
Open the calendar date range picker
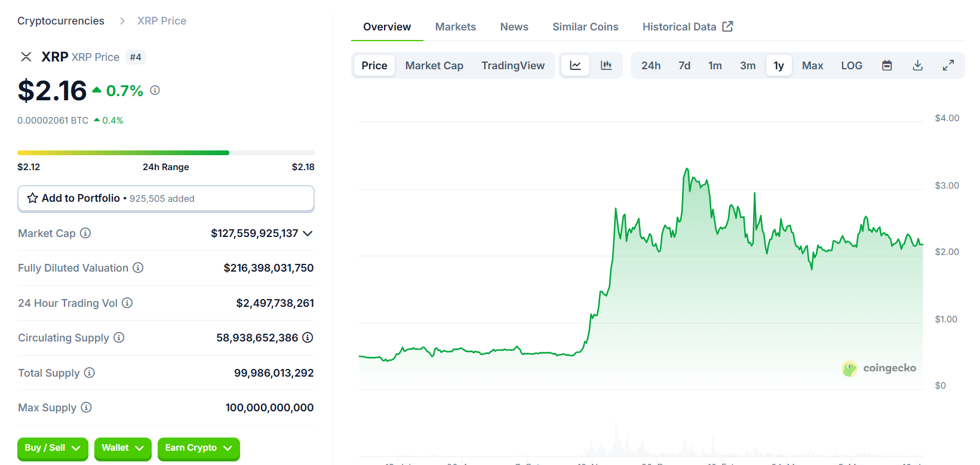887,66
